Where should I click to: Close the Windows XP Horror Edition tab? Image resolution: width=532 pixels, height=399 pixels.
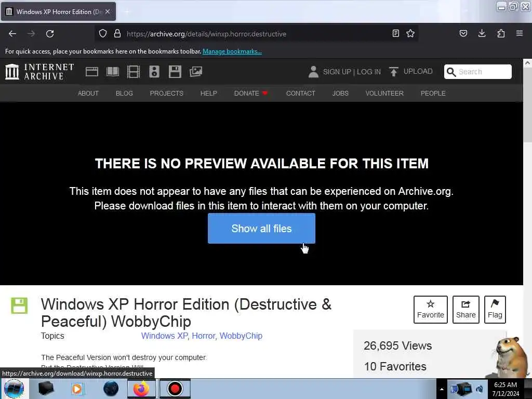108,11
